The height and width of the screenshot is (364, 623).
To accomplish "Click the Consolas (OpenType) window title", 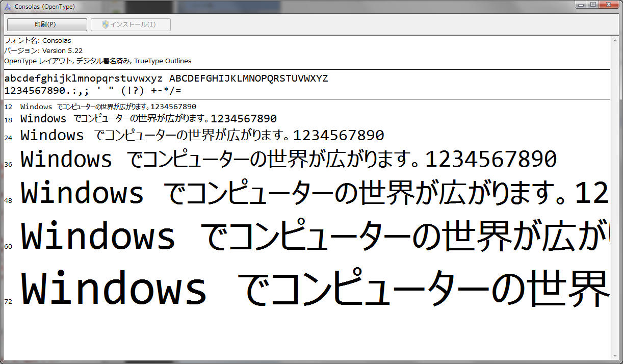I will [x=45, y=7].
